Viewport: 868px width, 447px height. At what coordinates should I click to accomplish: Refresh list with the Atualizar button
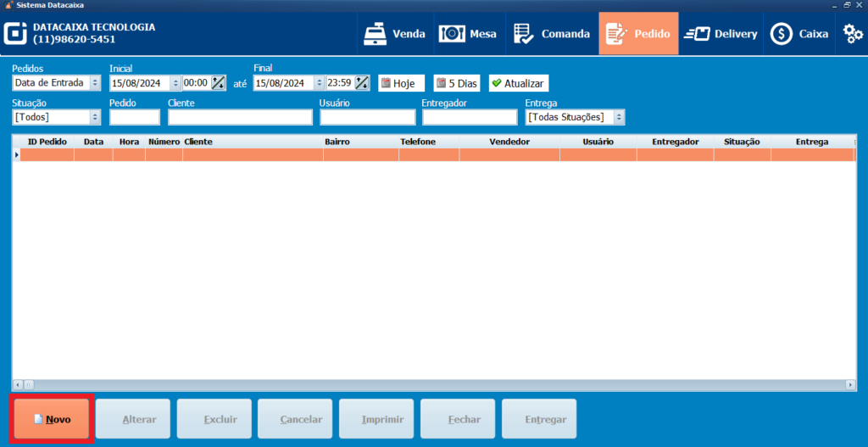[x=519, y=83]
